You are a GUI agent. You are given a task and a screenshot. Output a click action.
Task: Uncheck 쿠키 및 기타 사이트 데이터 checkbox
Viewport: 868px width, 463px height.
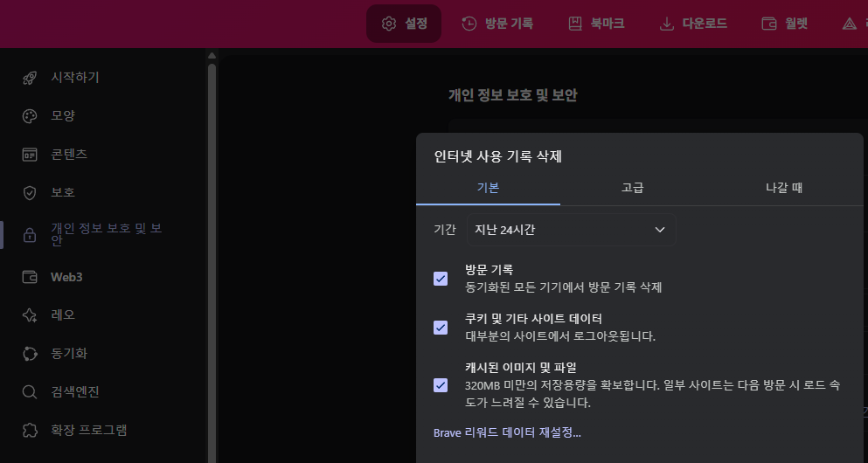click(441, 328)
